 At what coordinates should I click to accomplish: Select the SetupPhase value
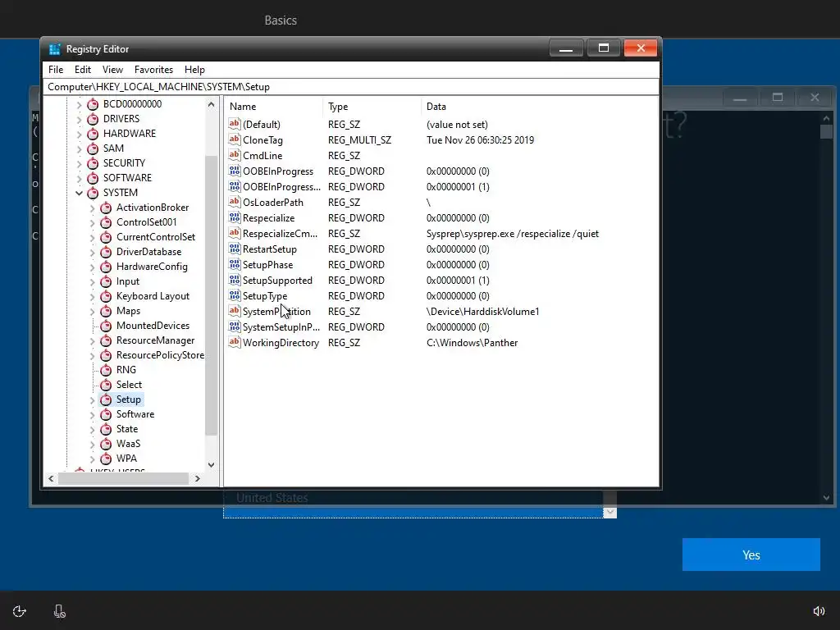coord(268,265)
